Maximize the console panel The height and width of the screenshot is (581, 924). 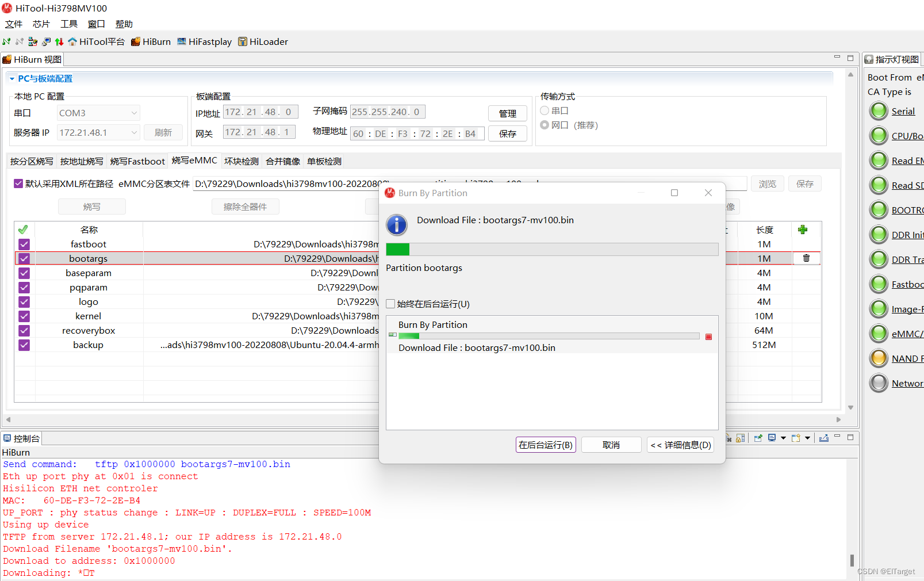click(x=850, y=437)
